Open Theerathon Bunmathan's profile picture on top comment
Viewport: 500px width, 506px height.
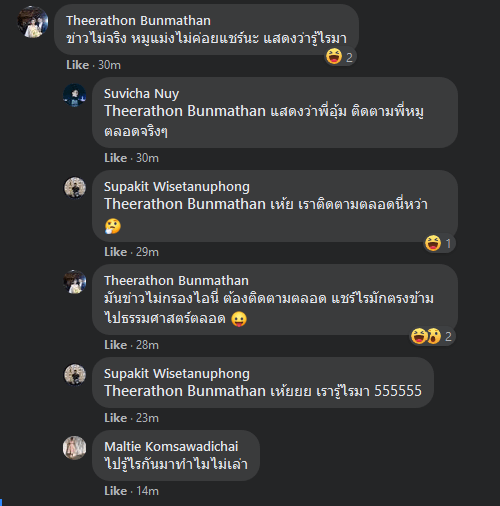point(33,22)
